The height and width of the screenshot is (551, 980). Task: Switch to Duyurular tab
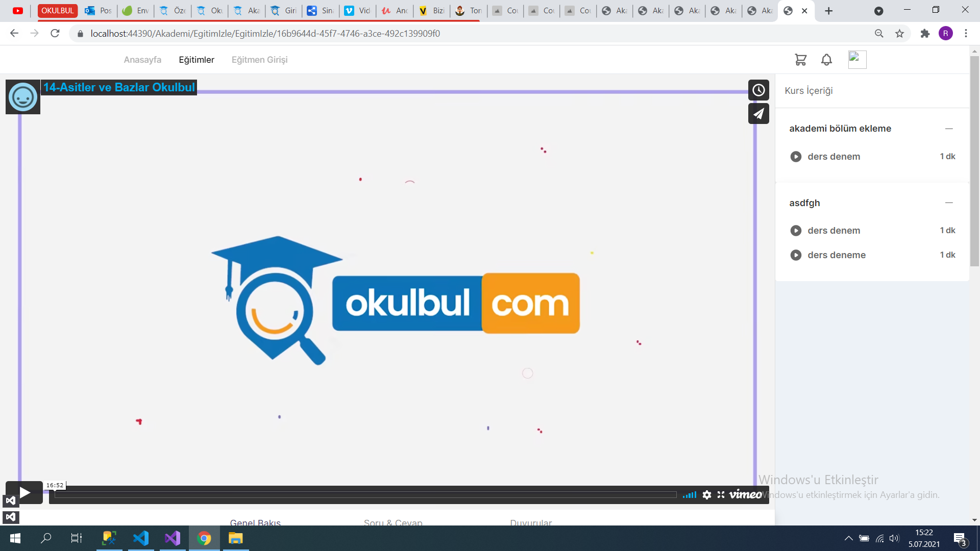point(531,522)
